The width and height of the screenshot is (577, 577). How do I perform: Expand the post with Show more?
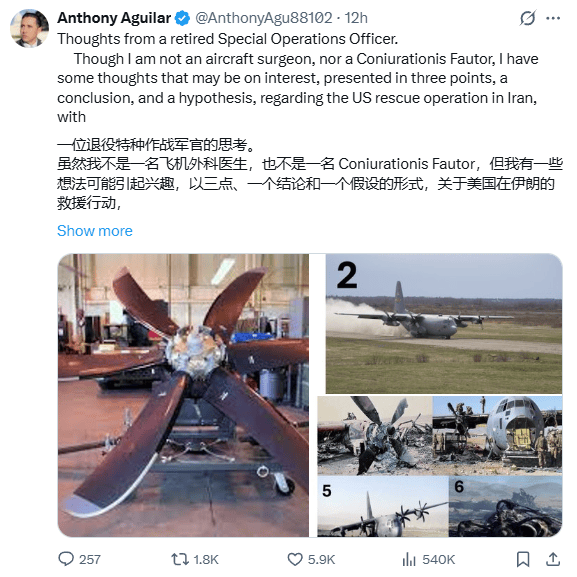pos(95,231)
